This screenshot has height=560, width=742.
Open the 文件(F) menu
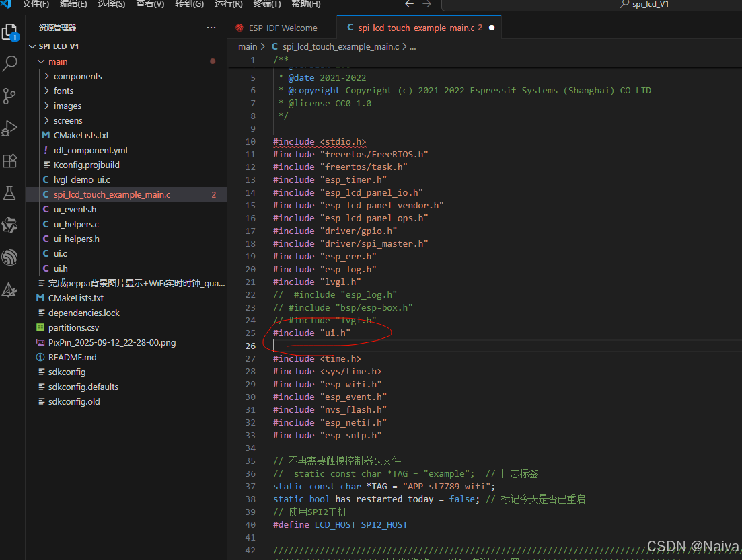pyautogui.click(x=36, y=4)
